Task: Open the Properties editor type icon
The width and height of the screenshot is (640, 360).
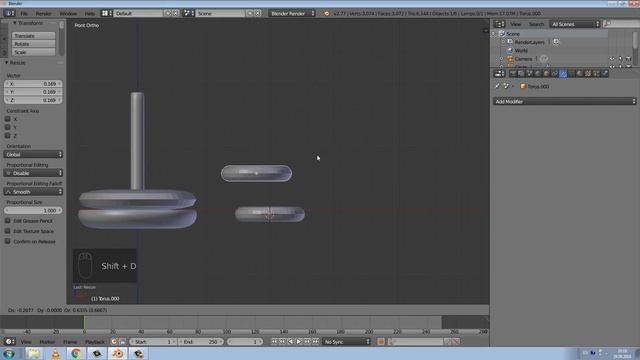Action: point(499,73)
